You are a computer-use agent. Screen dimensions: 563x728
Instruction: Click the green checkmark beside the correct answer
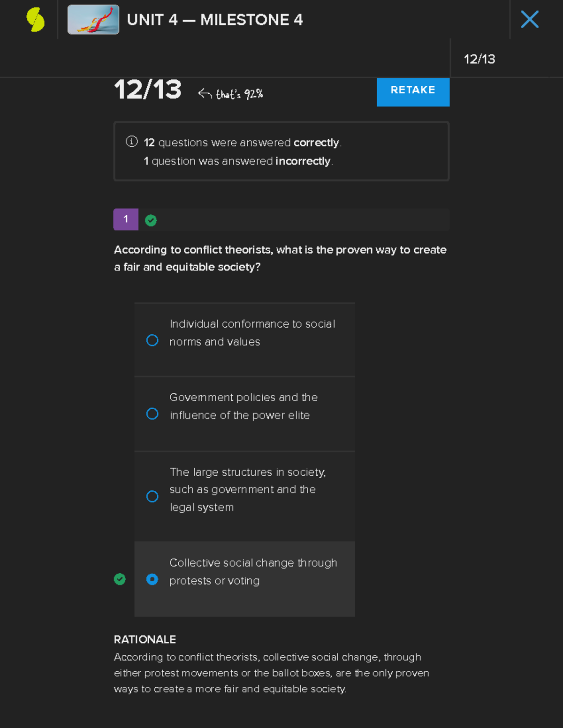coord(120,579)
